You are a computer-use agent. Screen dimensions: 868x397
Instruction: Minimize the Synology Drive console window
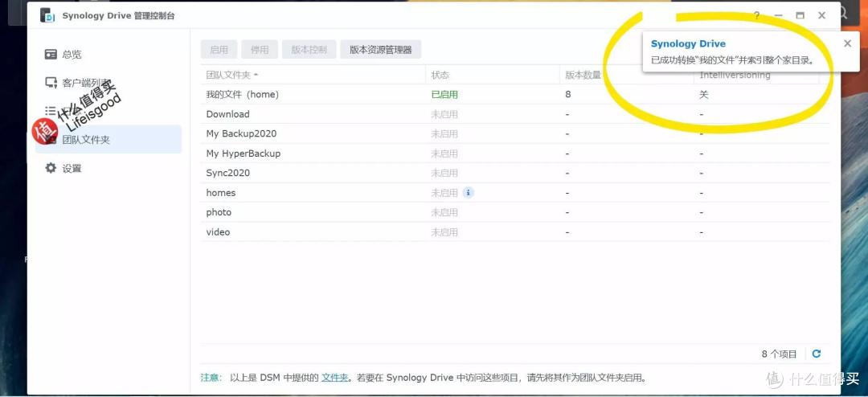coord(778,15)
